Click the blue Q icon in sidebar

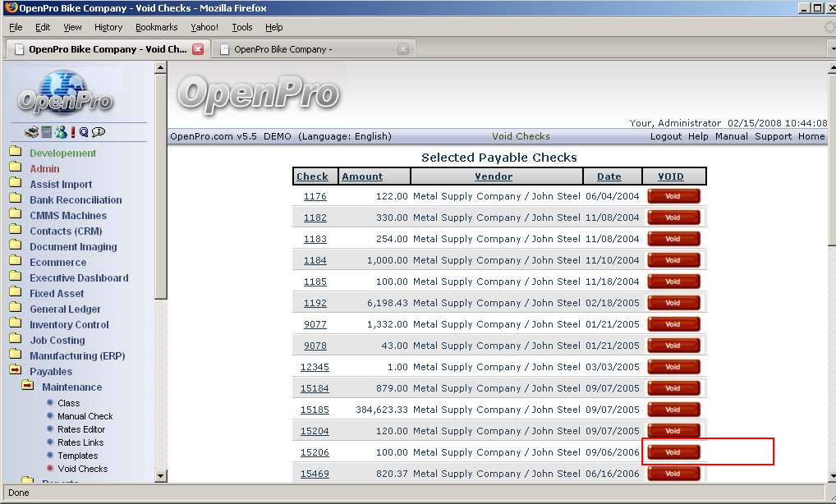click(84, 132)
